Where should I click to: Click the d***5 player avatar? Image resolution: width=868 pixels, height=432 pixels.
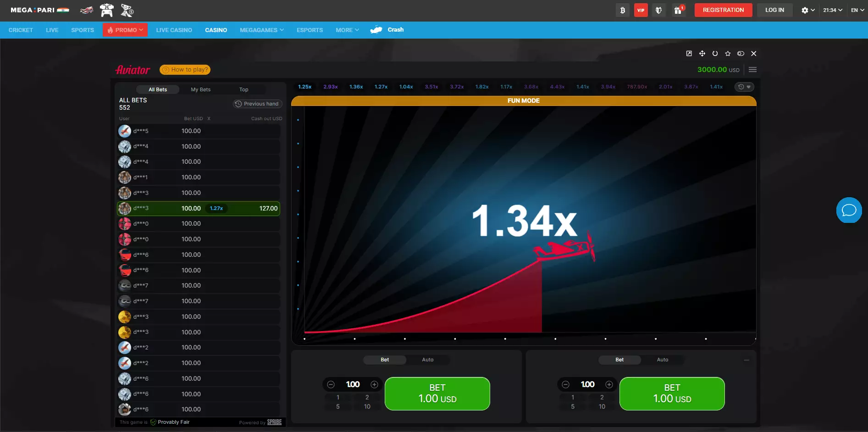(x=125, y=131)
